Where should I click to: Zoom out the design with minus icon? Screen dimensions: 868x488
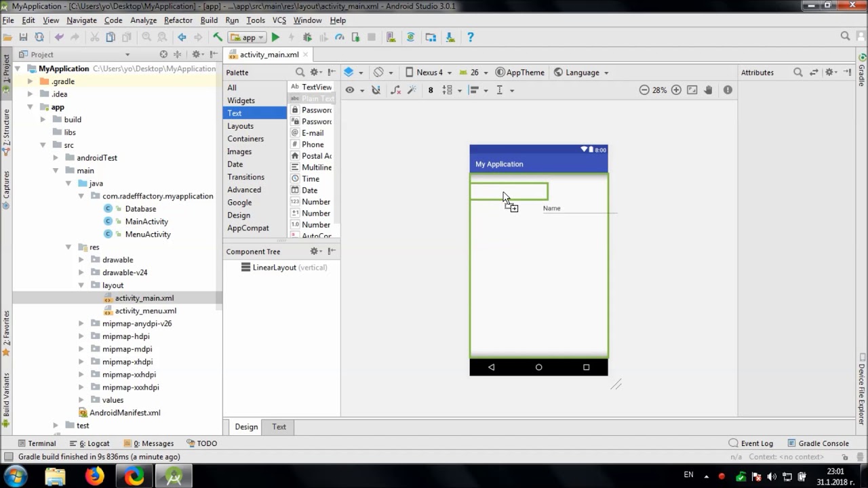click(x=644, y=90)
